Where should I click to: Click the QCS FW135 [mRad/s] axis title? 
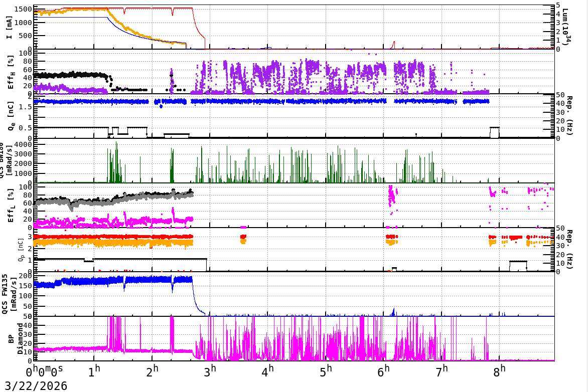click(9, 294)
